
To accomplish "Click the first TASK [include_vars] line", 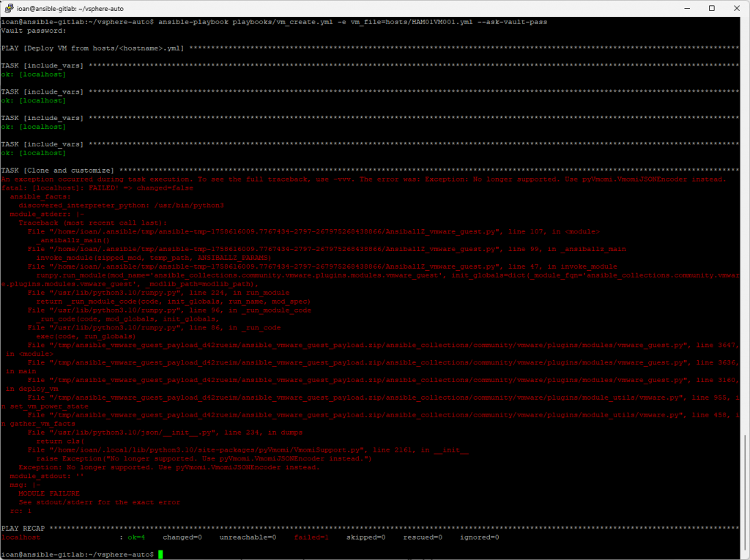I will click(42, 66).
